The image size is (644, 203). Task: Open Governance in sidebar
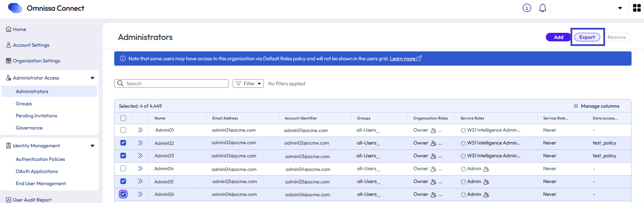tap(29, 128)
